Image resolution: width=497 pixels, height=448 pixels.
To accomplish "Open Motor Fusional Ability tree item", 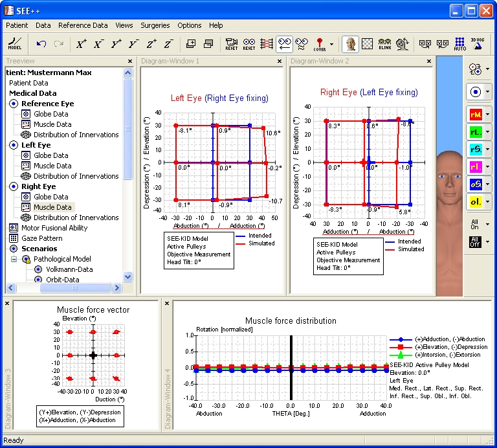I will (x=54, y=228).
